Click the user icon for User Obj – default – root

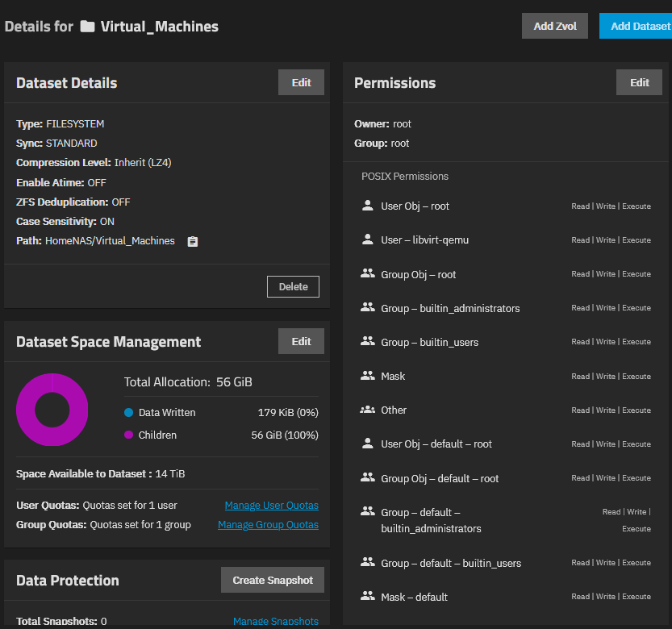point(367,444)
